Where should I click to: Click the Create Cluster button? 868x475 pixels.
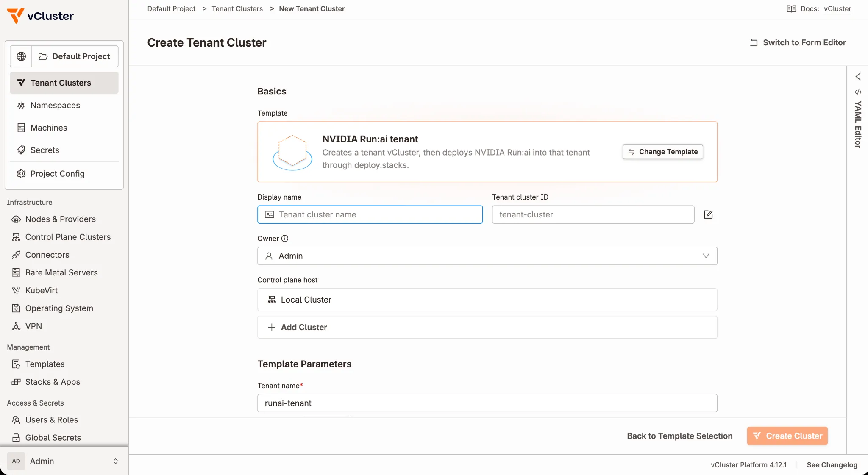[787, 436]
